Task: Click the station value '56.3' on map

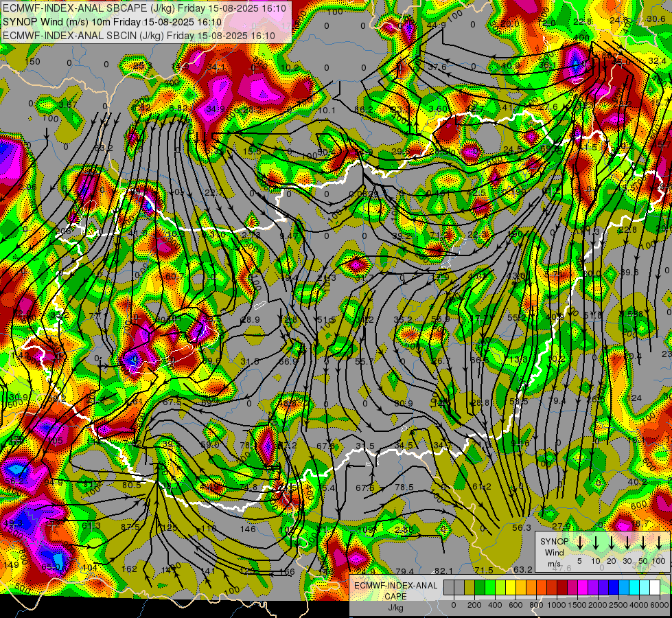Action: click(522, 527)
